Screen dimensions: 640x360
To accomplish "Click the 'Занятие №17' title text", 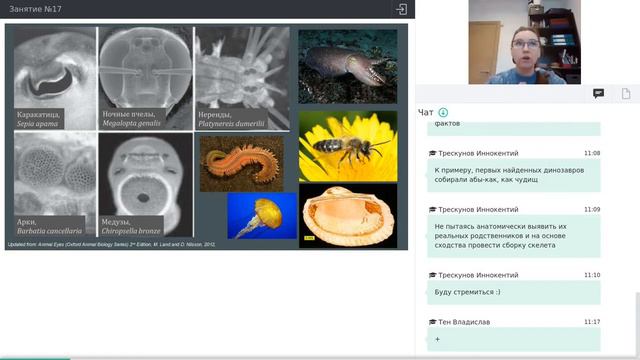I will pyautogui.click(x=35, y=9).
